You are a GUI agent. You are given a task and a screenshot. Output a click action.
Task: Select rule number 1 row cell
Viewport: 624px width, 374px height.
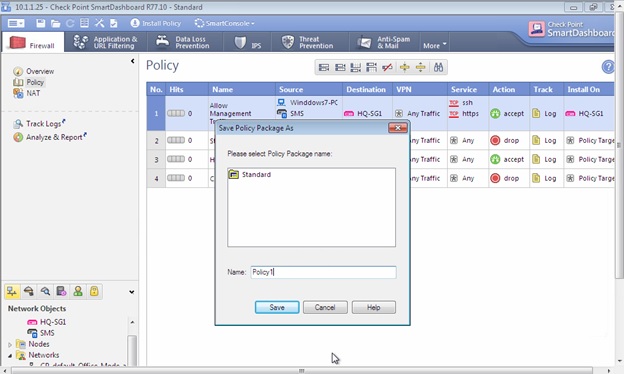[x=156, y=113]
